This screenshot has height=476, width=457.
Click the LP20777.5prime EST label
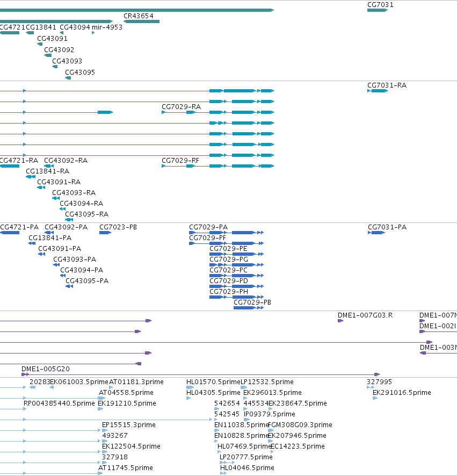point(246,457)
